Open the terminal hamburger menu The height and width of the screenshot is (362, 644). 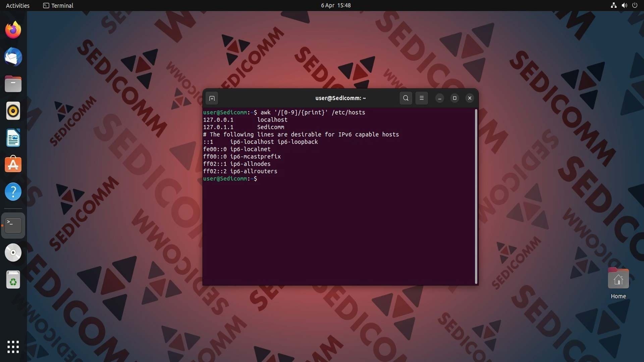(422, 98)
